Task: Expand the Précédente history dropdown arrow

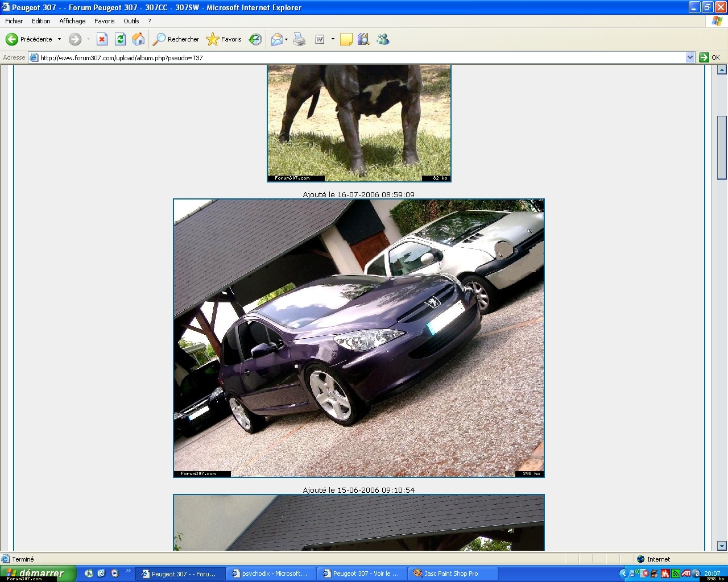Action: [59, 39]
